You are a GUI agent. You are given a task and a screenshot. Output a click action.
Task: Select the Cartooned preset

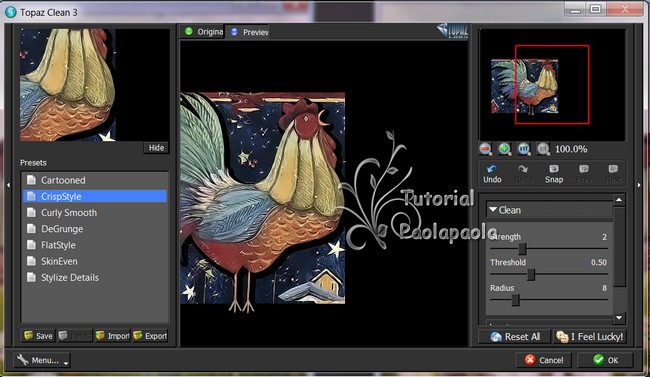(95, 180)
